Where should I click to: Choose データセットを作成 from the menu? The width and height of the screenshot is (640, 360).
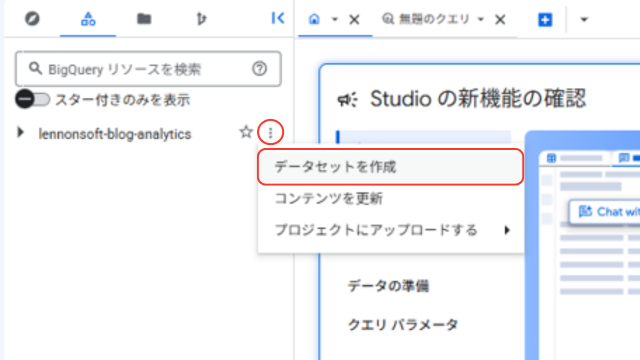click(391, 167)
